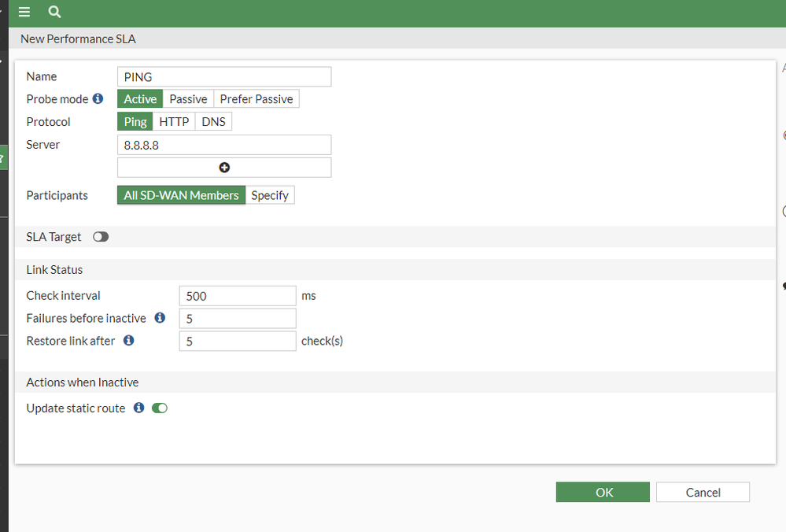Image resolution: width=786 pixels, height=532 pixels.
Task: Select Passive probe mode
Action: click(188, 99)
